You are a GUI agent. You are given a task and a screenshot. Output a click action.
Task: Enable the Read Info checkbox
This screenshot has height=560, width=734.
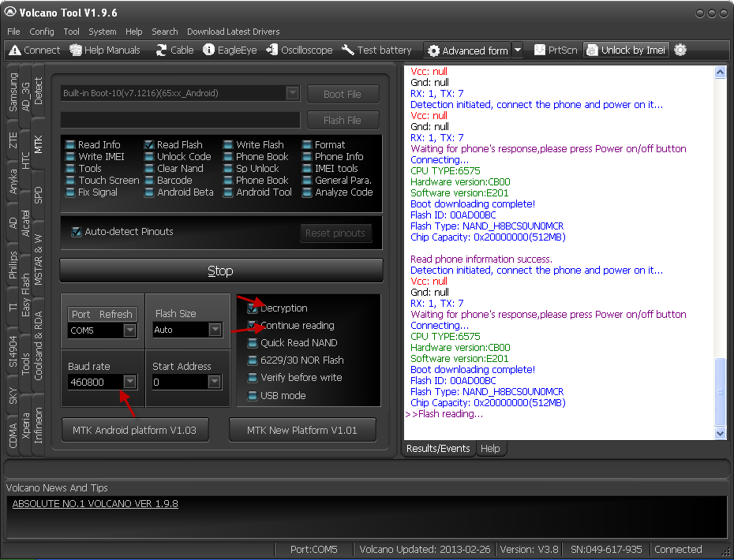click(x=70, y=144)
